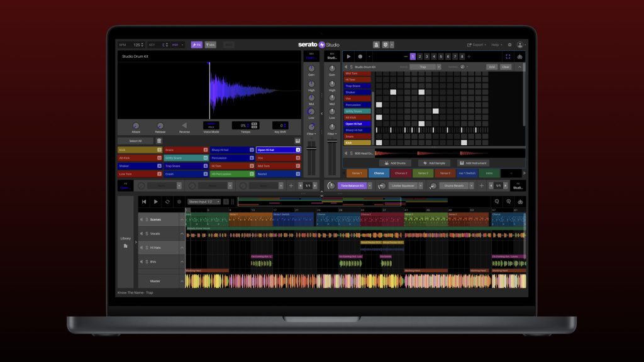Collapse the Studio Drum Kit deck chevron
644x362 pixels.
[519, 67]
